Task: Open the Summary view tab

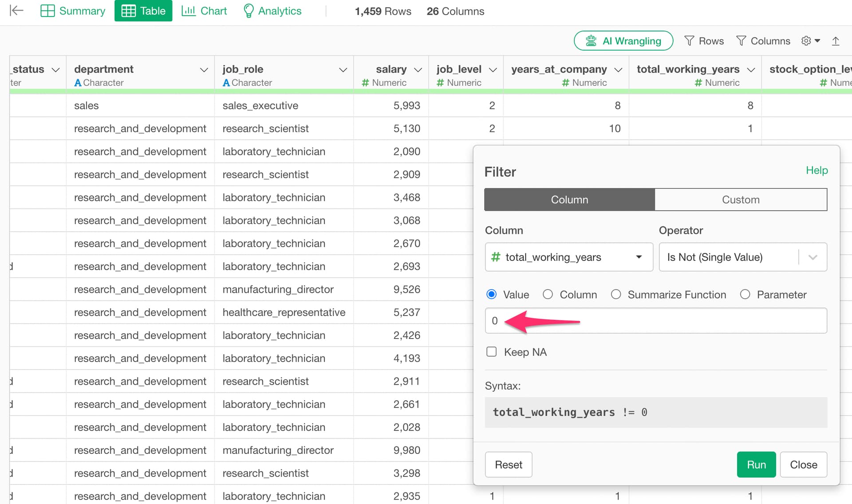Action: 73,11
